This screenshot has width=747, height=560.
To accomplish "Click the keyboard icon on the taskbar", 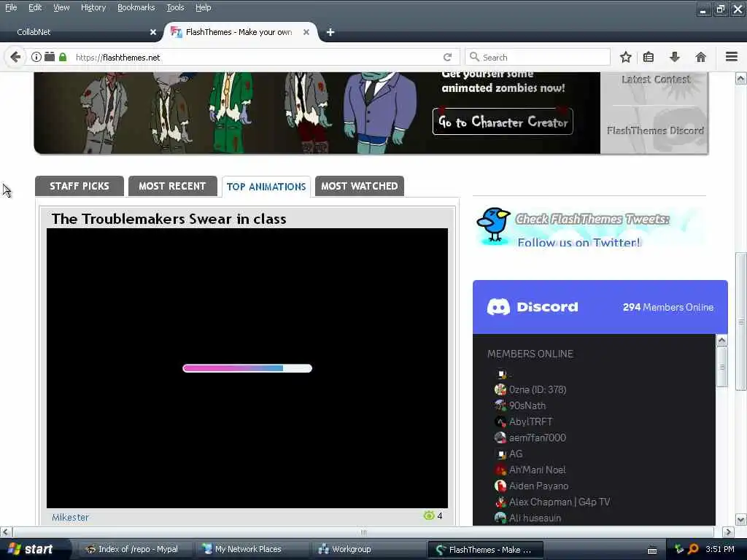I will pyautogui.click(x=652, y=551).
